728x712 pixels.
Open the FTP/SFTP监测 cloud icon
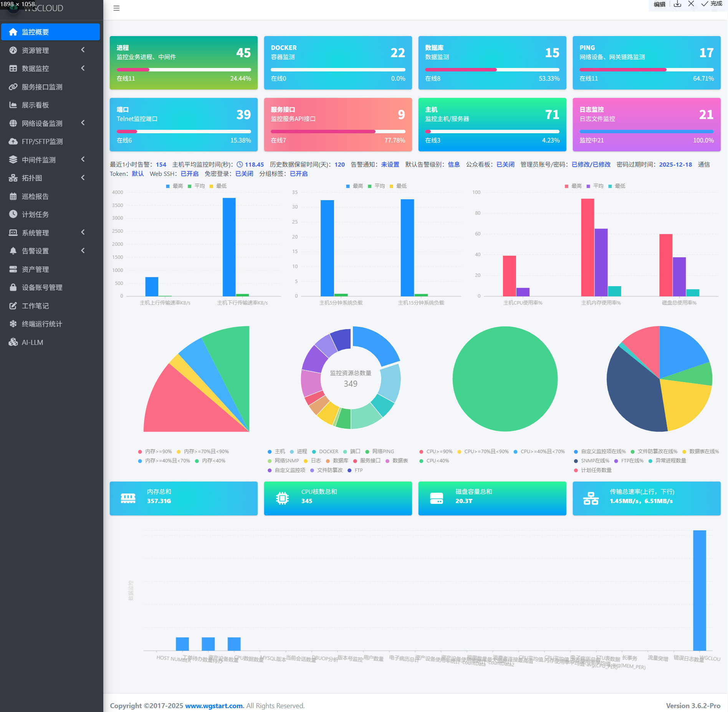pos(13,141)
